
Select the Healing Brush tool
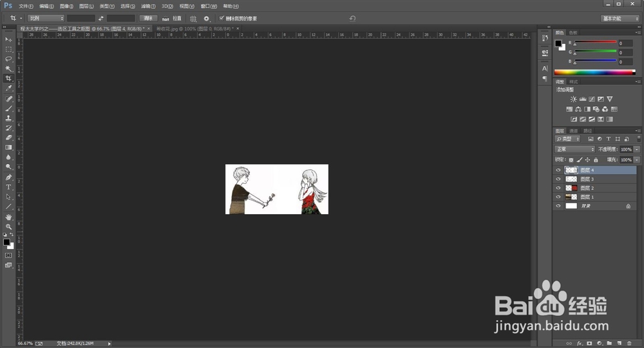point(8,99)
